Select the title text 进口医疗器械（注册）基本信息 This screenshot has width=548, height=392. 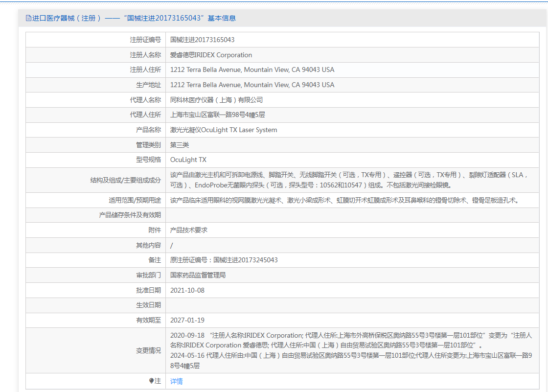click(134, 18)
